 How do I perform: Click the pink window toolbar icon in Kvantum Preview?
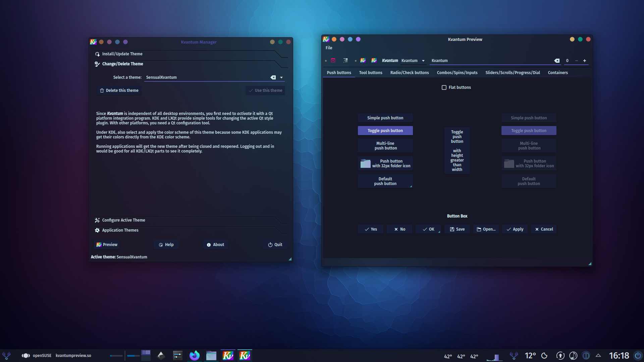coord(333,60)
